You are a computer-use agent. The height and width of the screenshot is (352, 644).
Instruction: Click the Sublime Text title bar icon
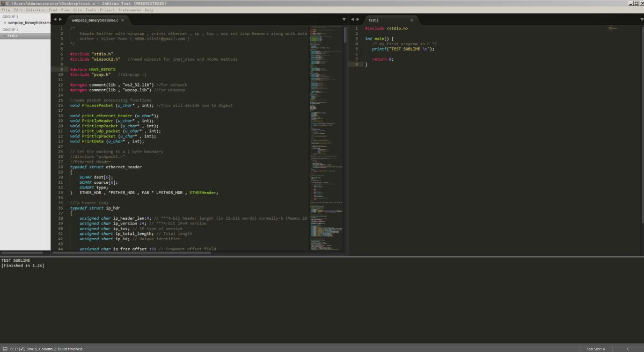[x=3, y=3]
